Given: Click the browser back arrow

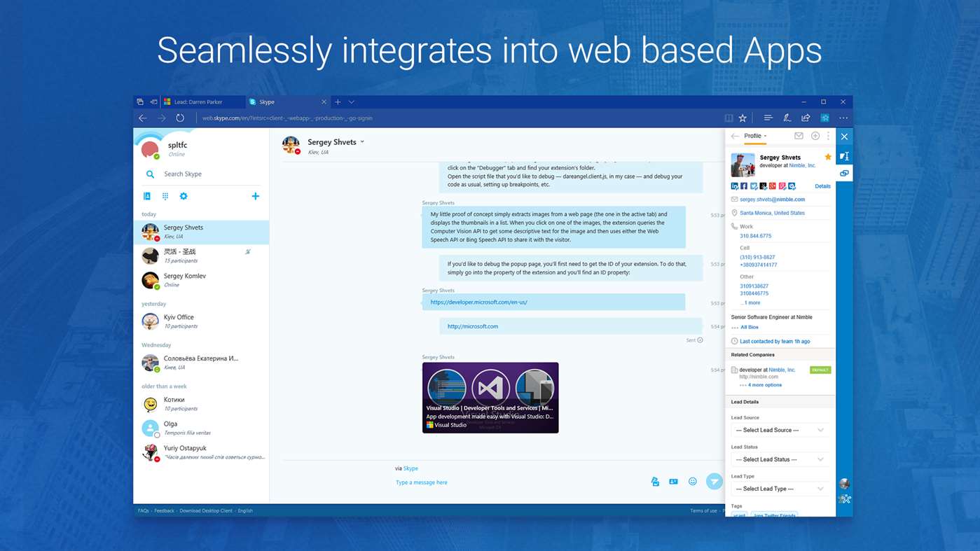Looking at the screenshot, I should pos(143,118).
